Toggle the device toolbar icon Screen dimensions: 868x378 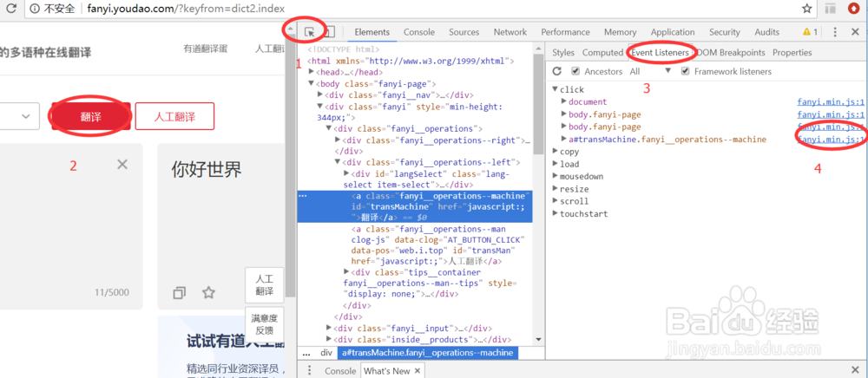pos(329,33)
